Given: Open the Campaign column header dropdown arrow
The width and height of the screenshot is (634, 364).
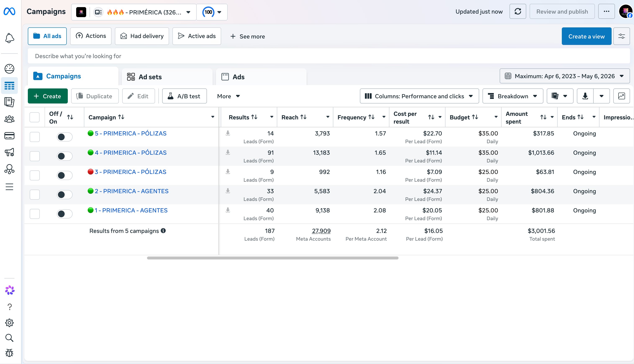Looking at the screenshot, I should click(x=213, y=117).
